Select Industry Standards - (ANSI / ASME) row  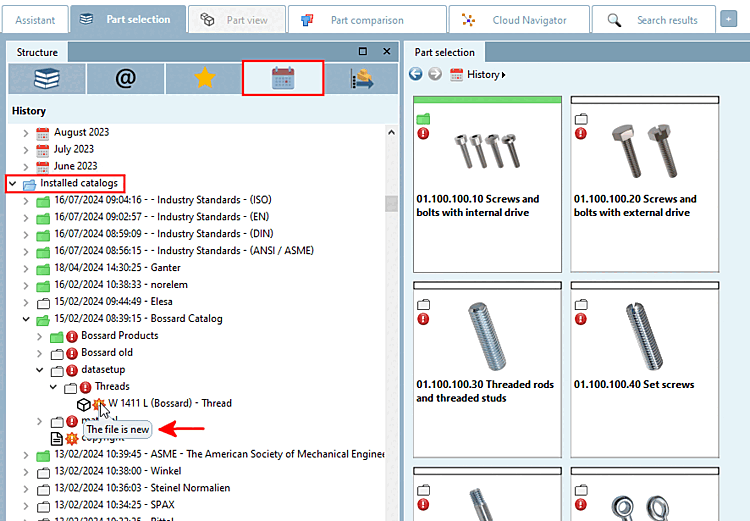click(184, 251)
